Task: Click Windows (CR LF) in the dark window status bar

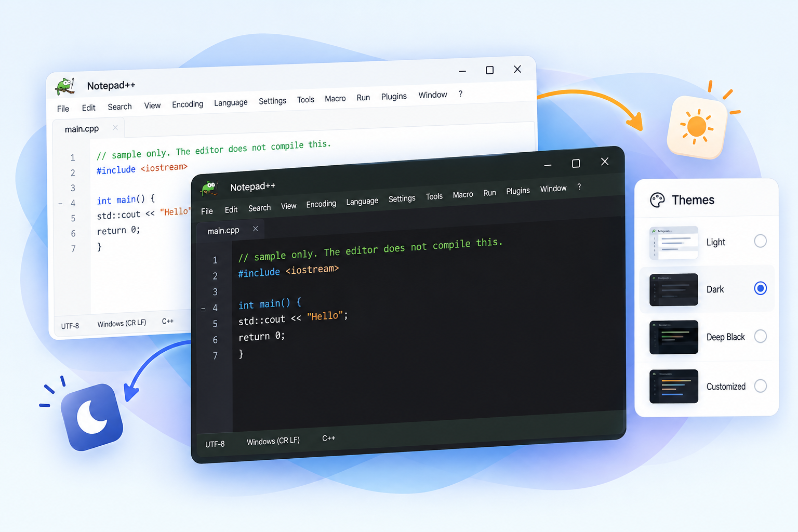Action: [273, 441]
